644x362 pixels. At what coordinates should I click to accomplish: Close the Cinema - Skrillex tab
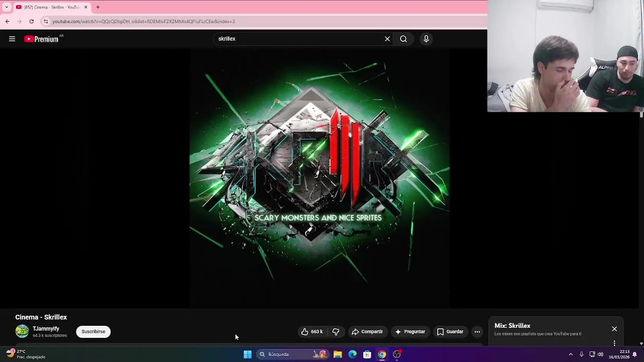(x=86, y=7)
